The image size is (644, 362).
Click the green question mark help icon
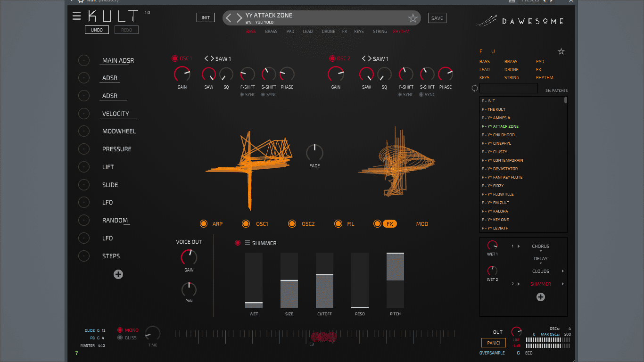(76, 353)
